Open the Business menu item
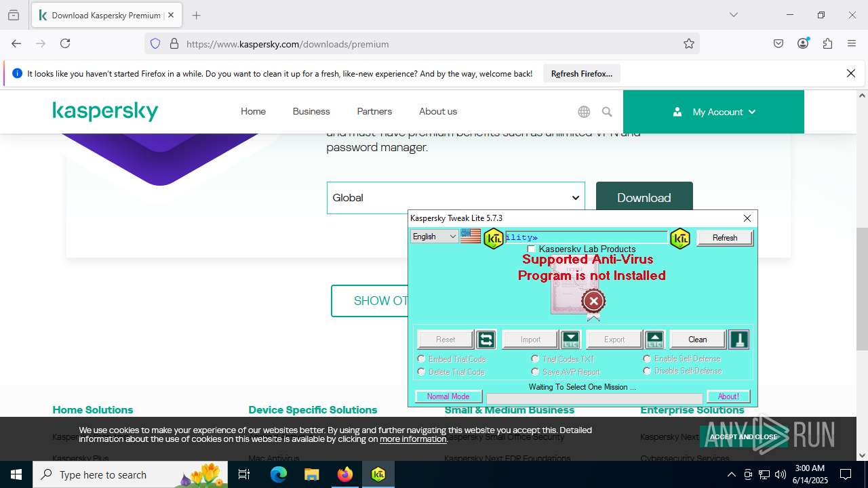868x488 pixels. 311,112
